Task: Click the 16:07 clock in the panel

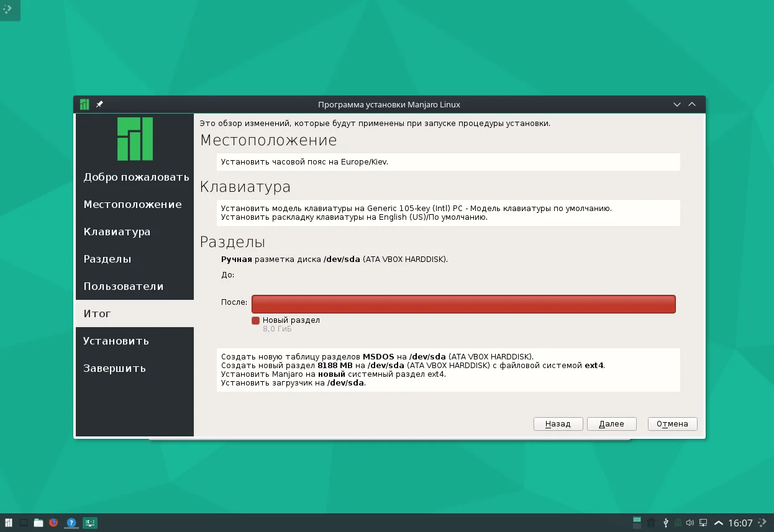Action: click(740, 523)
